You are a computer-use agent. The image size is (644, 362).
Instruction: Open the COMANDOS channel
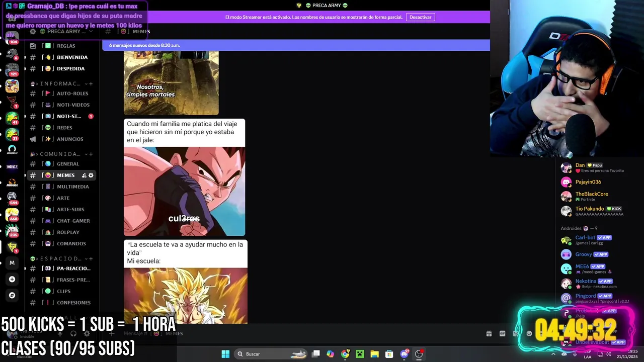click(61, 243)
